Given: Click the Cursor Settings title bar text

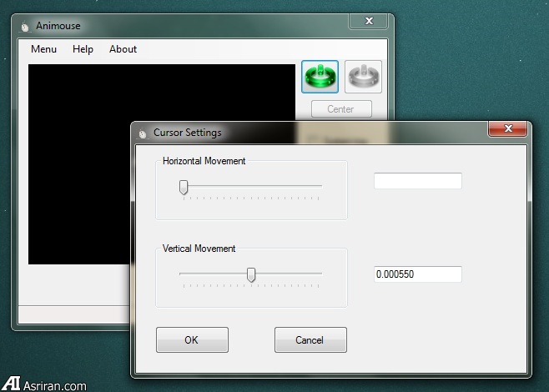Looking at the screenshot, I should (x=187, y=133).
